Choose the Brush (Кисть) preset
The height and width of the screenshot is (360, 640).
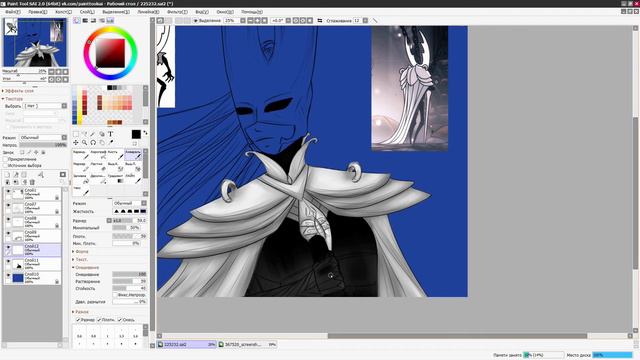[x=116, y=154]
